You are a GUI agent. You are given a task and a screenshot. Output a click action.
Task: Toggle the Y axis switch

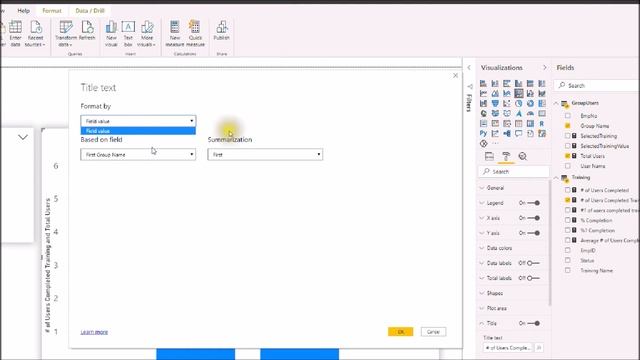pos(533,233)
